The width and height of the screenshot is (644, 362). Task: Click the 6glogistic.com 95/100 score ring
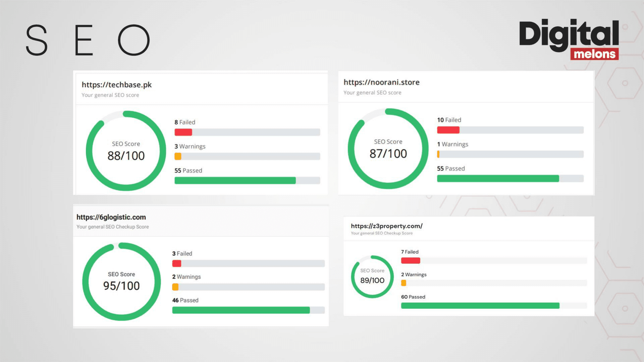[x=121, y=281]
